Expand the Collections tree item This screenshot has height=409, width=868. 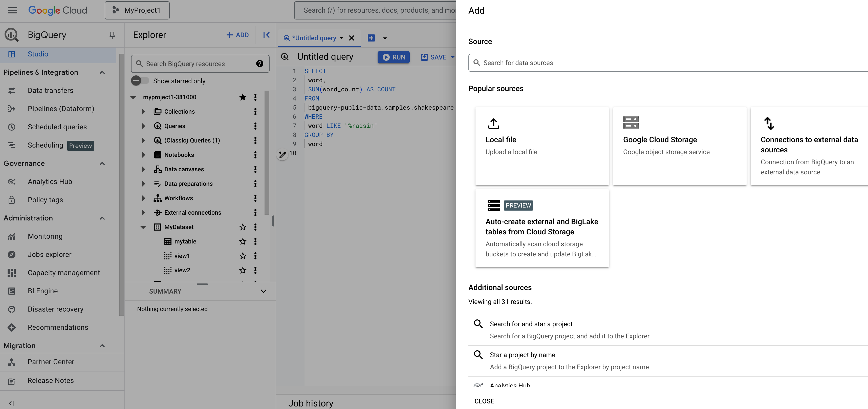tap(143, 111)
